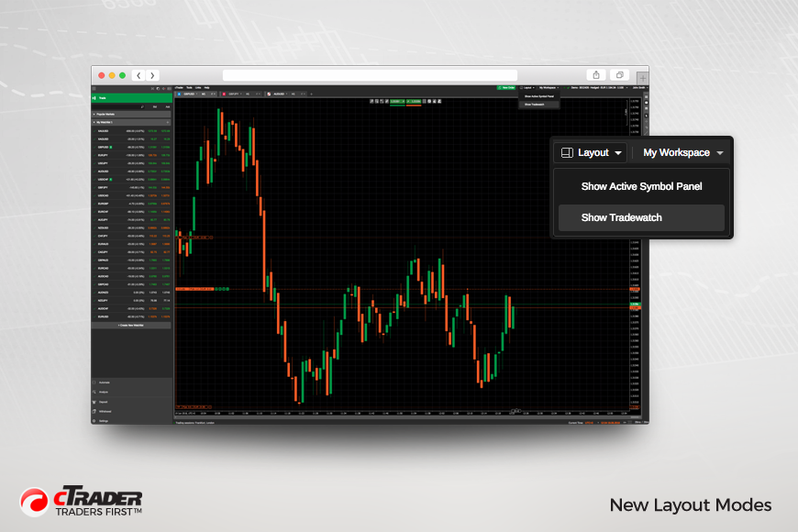Expand the My Workspace dropdown in callout
The height and width of the screenshot is (532, 798).
[683, 153]
